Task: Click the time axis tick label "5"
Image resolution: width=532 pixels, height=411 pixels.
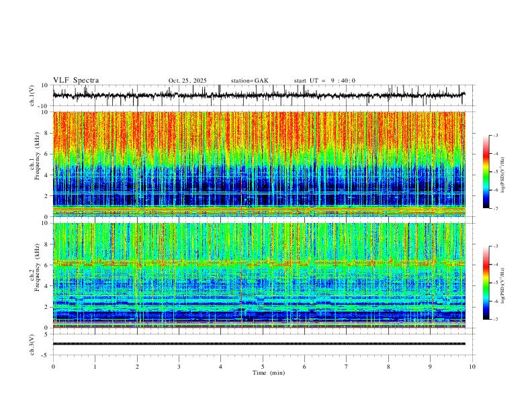Action: click(x=263, y=367)
